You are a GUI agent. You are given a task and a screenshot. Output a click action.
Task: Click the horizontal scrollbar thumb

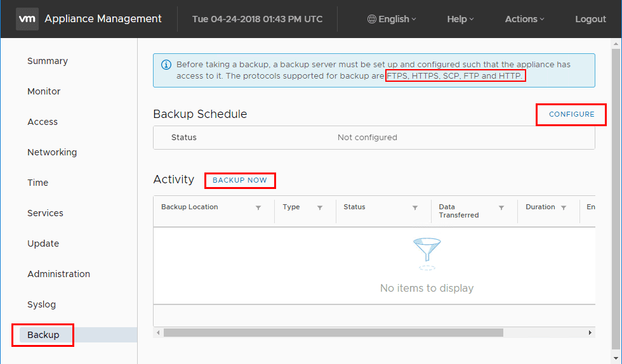click(333, 332)
